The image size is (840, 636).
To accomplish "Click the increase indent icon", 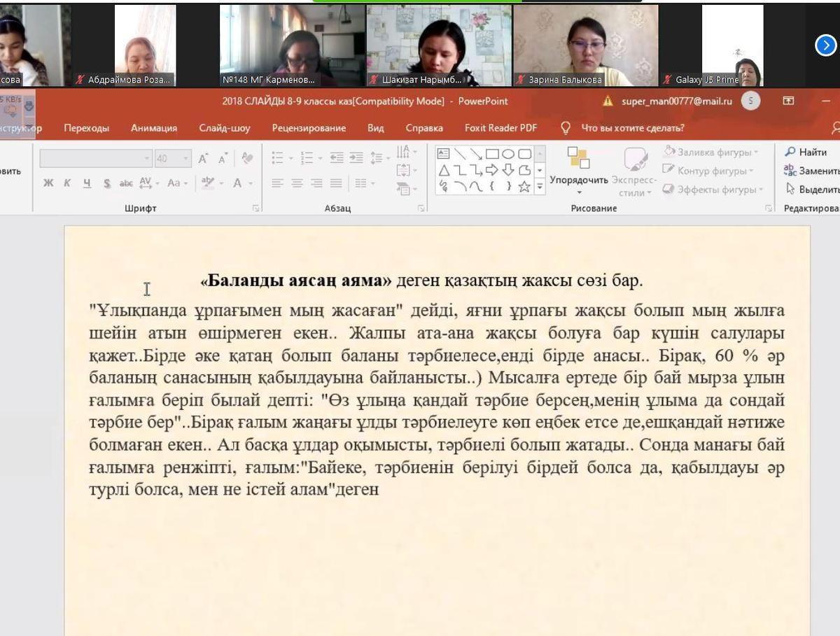I will 356,159.
